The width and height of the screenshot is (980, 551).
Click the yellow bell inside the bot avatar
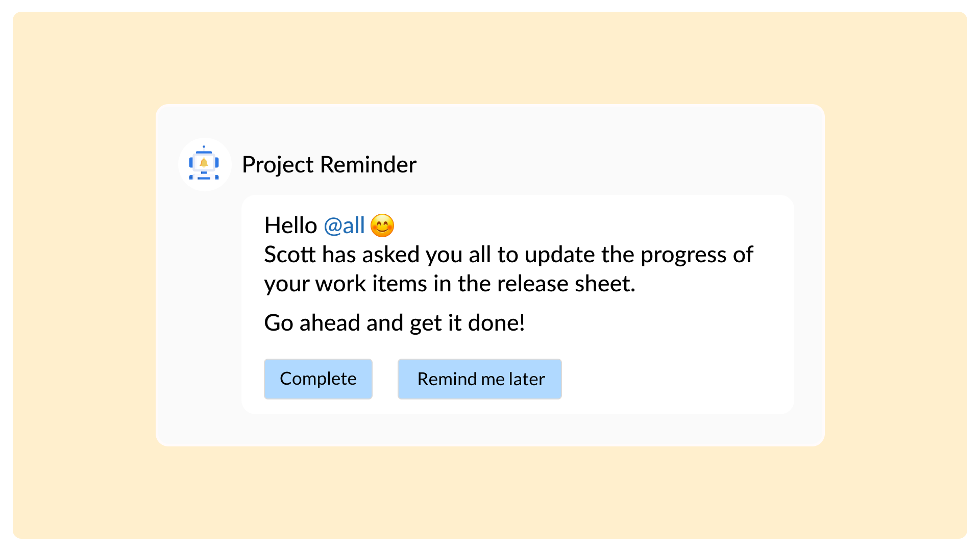tap(204, 163)
